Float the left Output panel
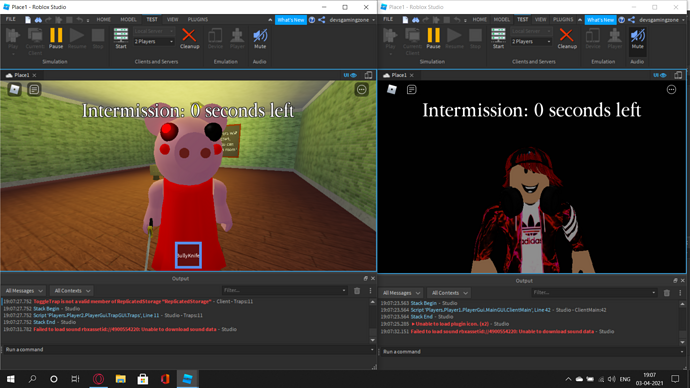The height and width of the screenshot is (388, 690). coord(365,278)
